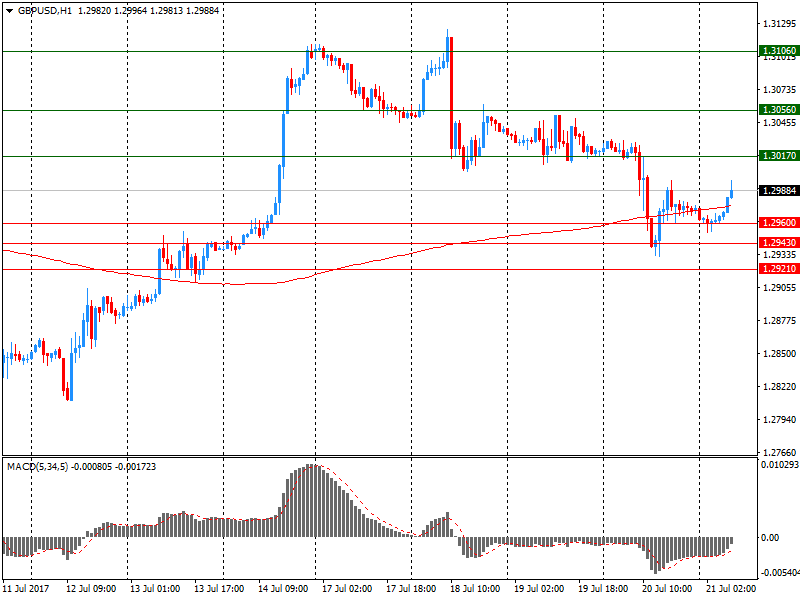Click the 19 Jul 02:00 time axis label
Image resolution: width=800 pixels, height=600 pixels.
[x=539, y=588]
